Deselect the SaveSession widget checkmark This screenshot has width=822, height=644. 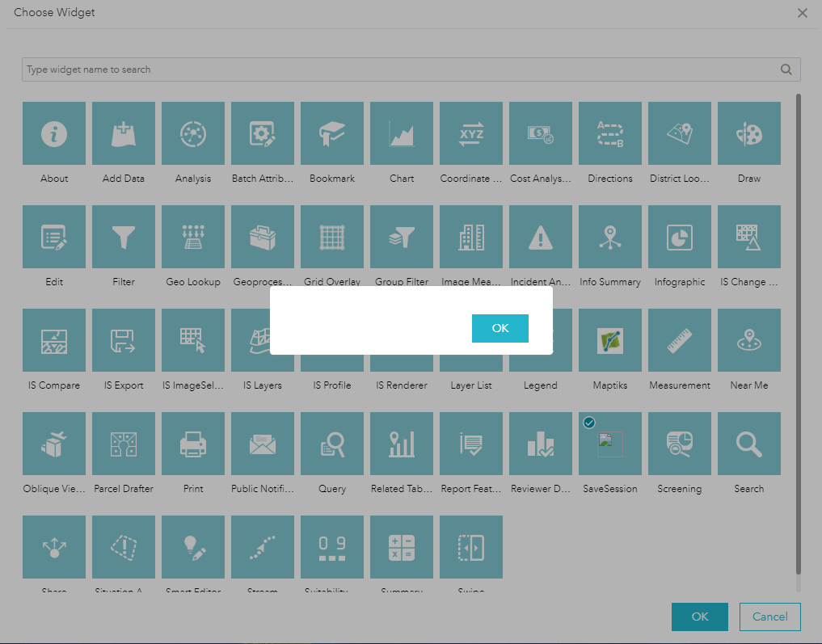tap(589, 422)
